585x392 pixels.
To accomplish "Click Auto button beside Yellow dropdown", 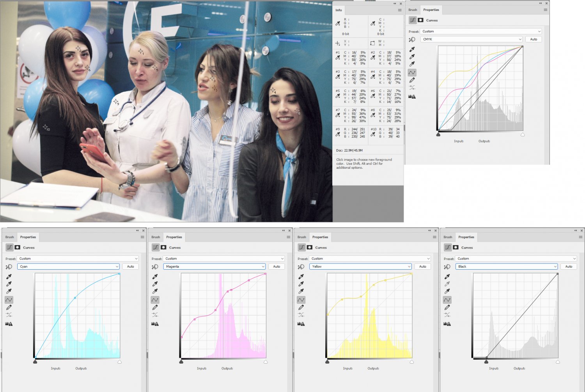I will coord(423,267).
